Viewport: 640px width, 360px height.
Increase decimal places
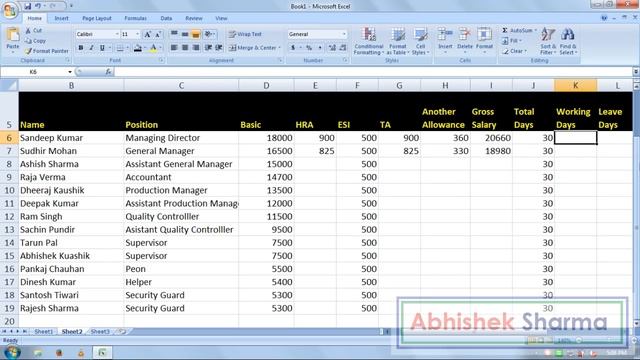(x=332, y=48)
